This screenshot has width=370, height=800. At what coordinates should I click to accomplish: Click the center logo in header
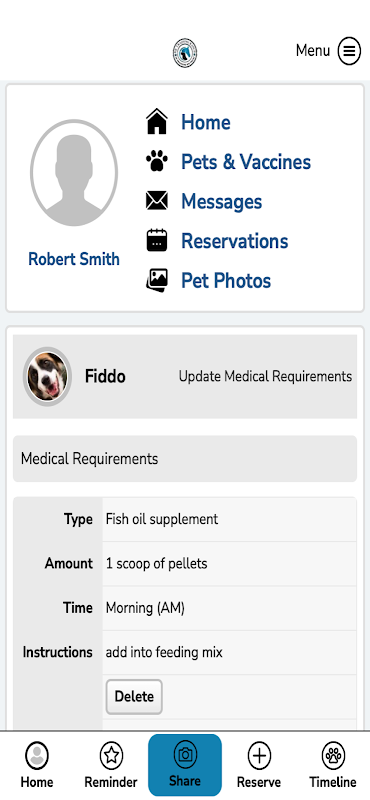point(185,53)
